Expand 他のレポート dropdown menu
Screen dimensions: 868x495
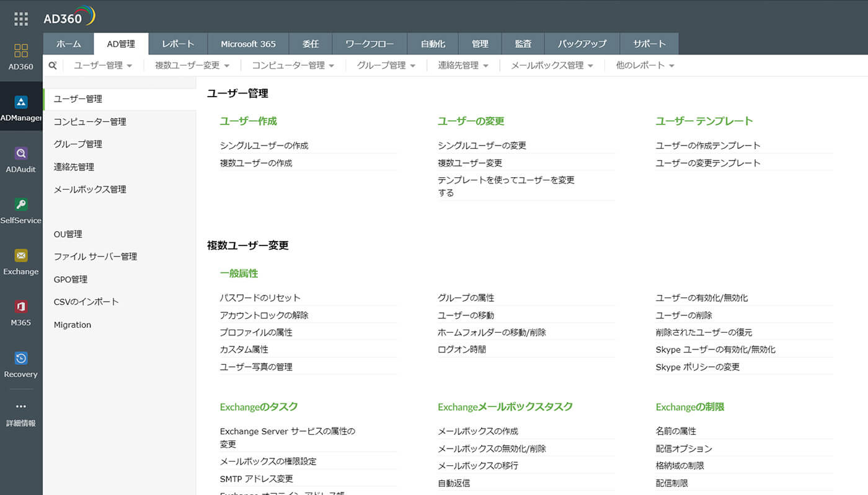click(x=645, y=65)
